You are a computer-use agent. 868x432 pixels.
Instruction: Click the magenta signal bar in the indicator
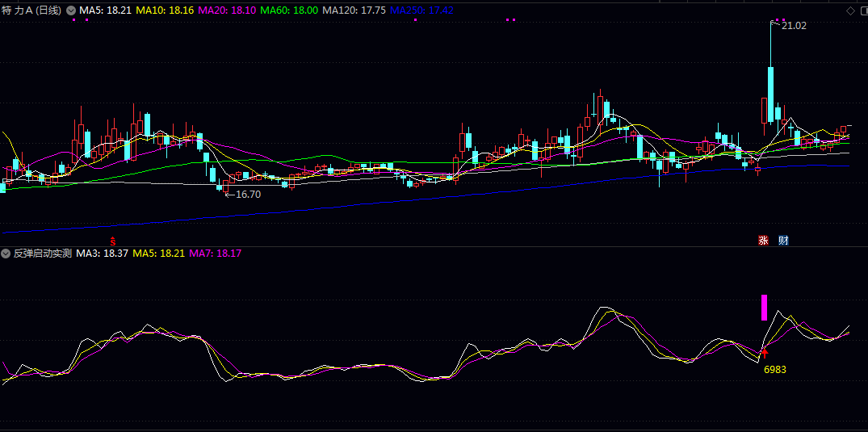(764, 308)
